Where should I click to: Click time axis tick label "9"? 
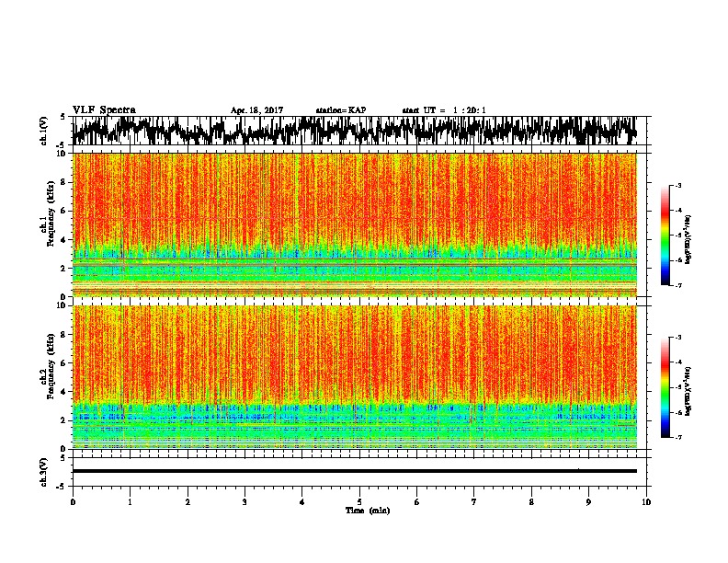[x=588, y=502]
